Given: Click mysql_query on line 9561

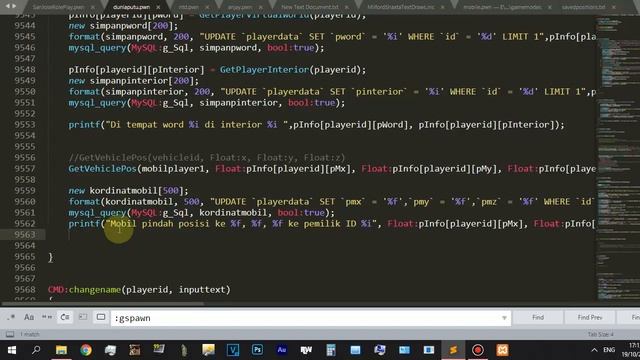Looking at the screenshot, I should coord(97,213).
